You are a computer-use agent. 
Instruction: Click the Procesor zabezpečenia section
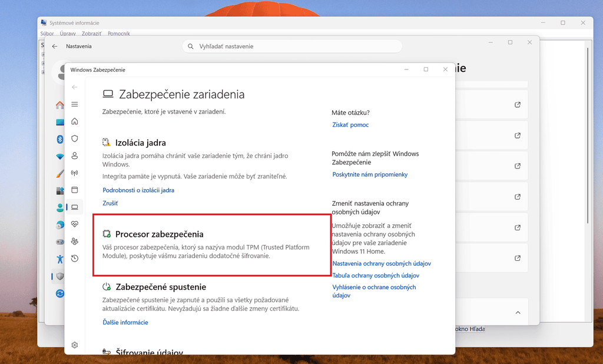tap(212, 245)
